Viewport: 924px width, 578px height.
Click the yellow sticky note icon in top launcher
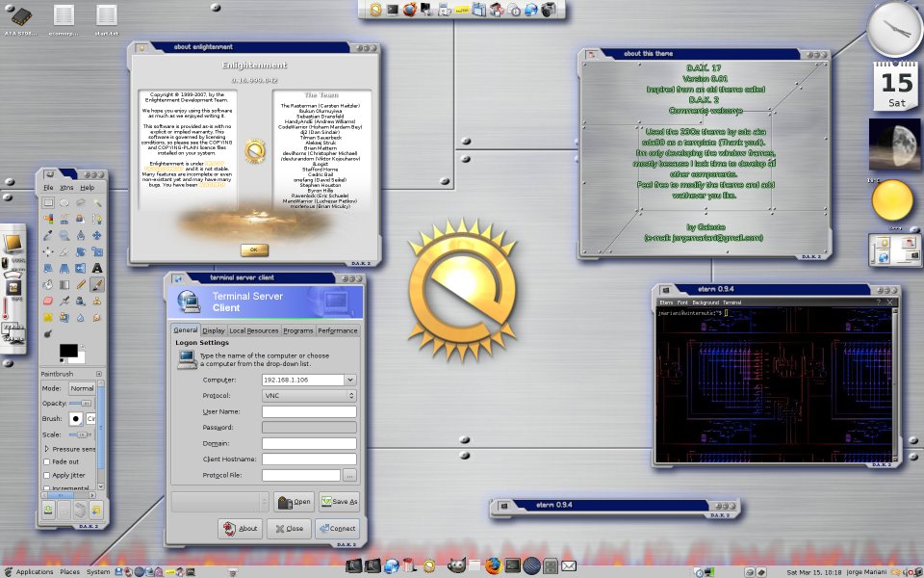tap(461, 10)
